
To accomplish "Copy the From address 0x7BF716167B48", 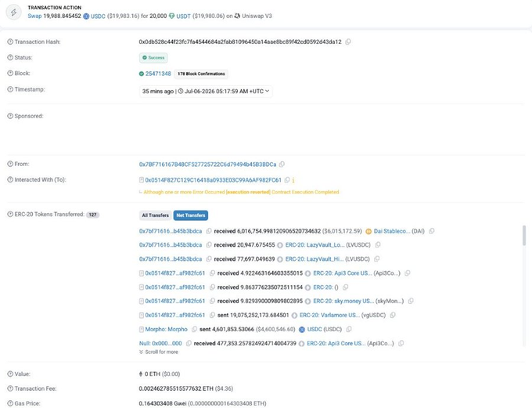I will click(282, 164).
